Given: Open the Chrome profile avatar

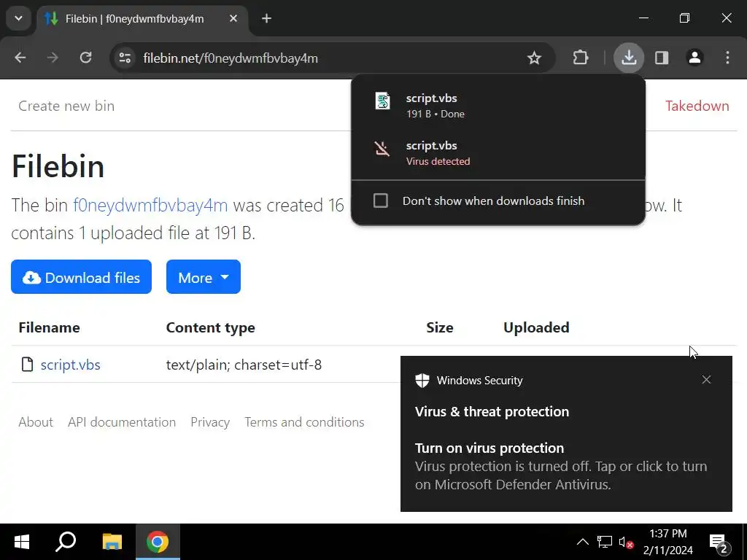Looking at the screenshot, I should point(694,58).
